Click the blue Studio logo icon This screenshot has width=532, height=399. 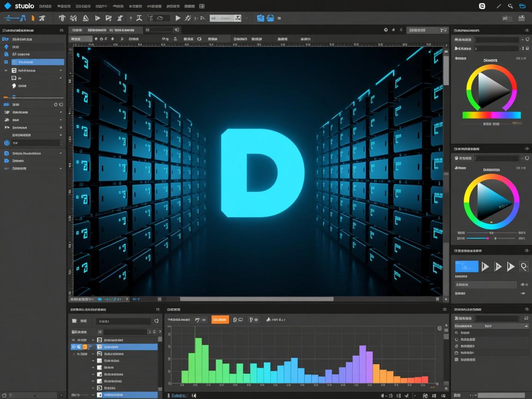click(7, 6)
